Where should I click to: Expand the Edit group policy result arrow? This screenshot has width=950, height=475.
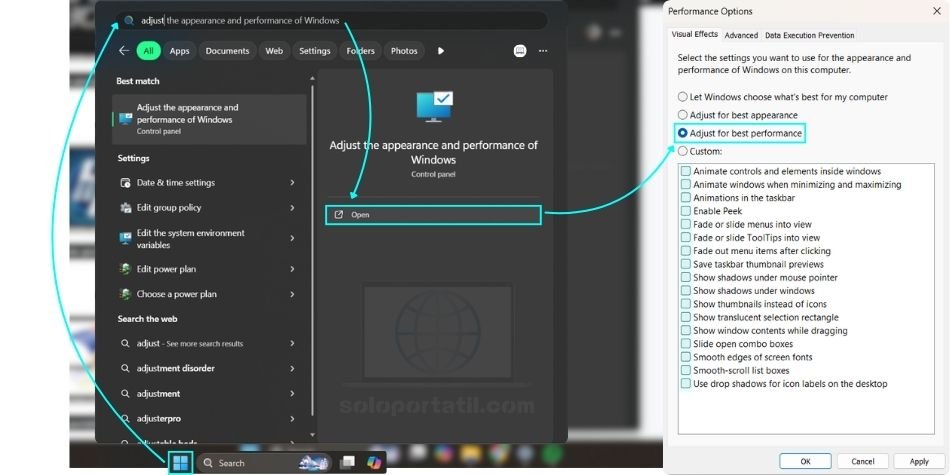(292, 208)
